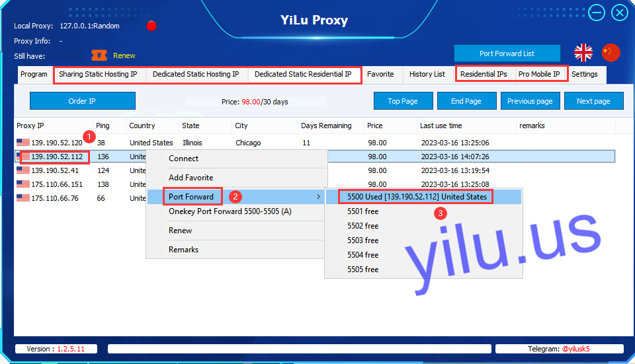Viewport: 635px width, 364px height.
Task: Sort by the Proxy IP column header
Action: click(54, 126)
